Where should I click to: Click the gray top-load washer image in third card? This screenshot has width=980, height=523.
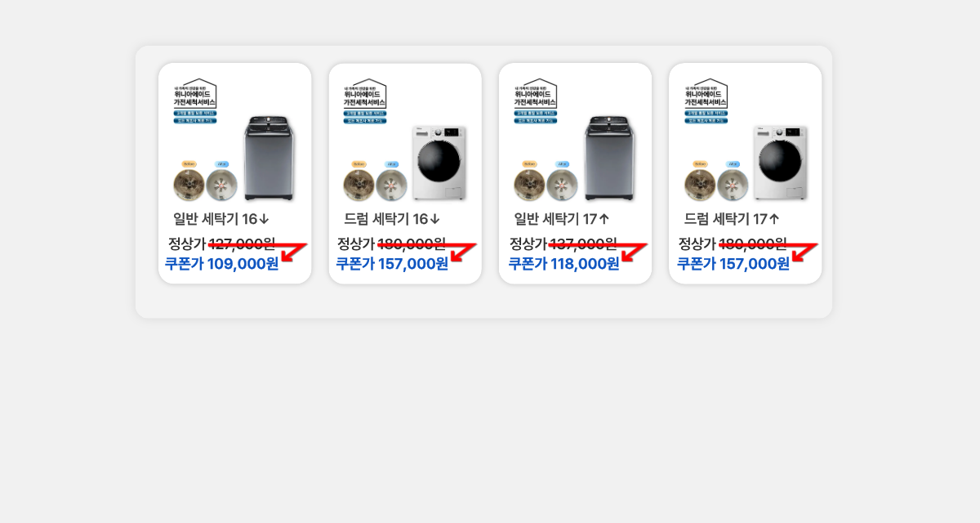coord(609,159)
